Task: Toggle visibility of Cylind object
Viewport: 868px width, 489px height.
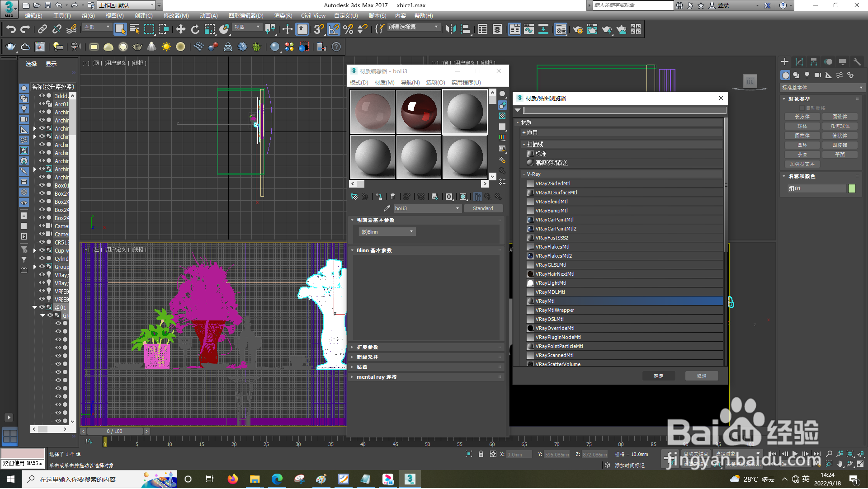Action: 42,259
